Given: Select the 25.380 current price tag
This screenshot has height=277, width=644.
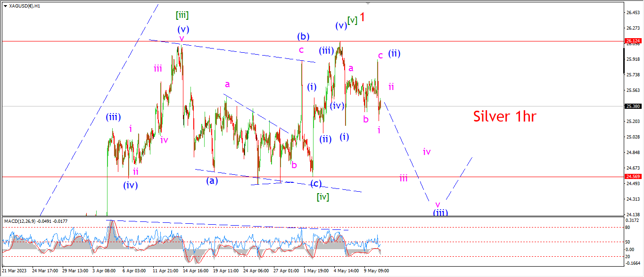Looking at the screenshot, I should click(632, 106).
